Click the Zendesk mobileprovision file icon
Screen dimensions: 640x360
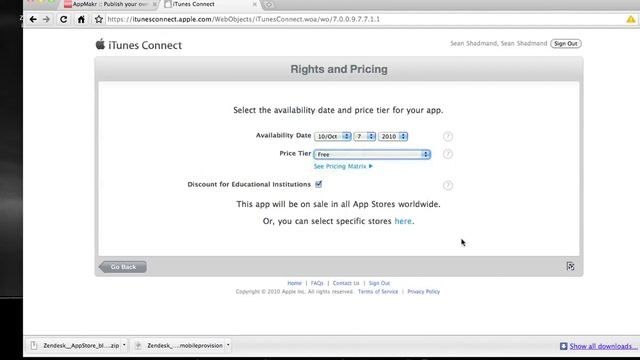click(138, 345)
